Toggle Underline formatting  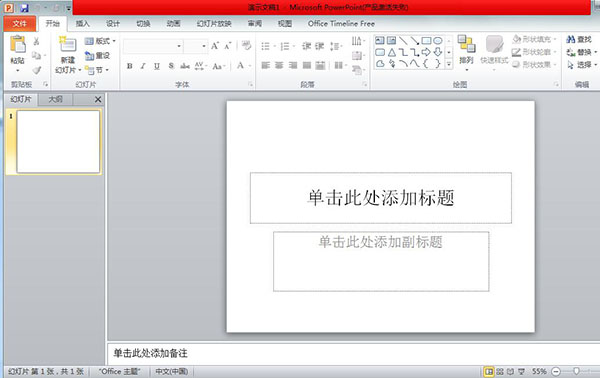157,66
